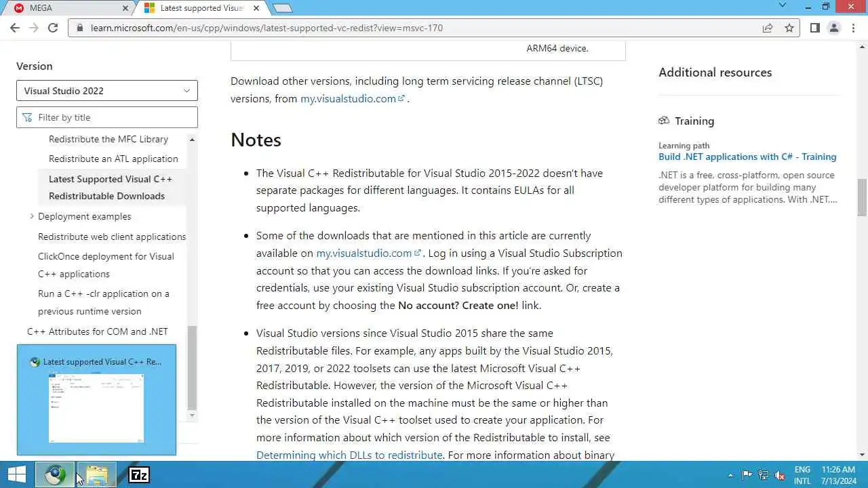Screen dimensions: 868x488
Task: Click the sidebar scroll-down arrow
Action: (x=192, y=415)
